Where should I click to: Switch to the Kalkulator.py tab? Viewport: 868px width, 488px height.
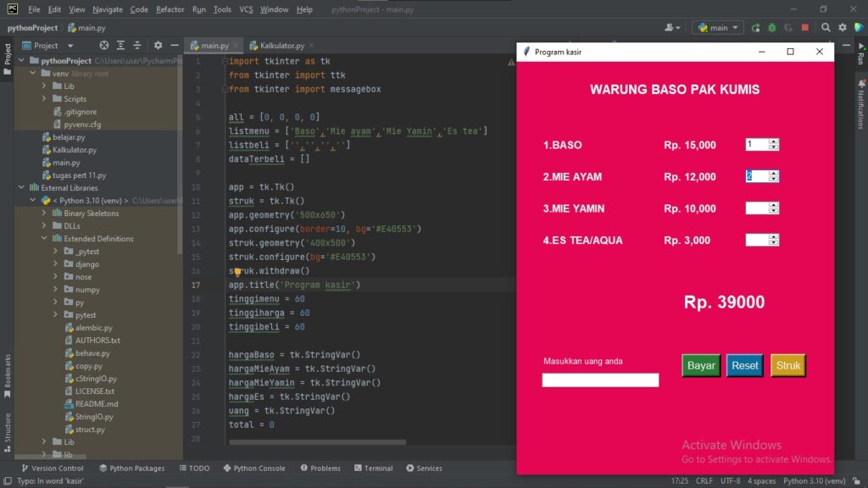[x=281, y=46]
